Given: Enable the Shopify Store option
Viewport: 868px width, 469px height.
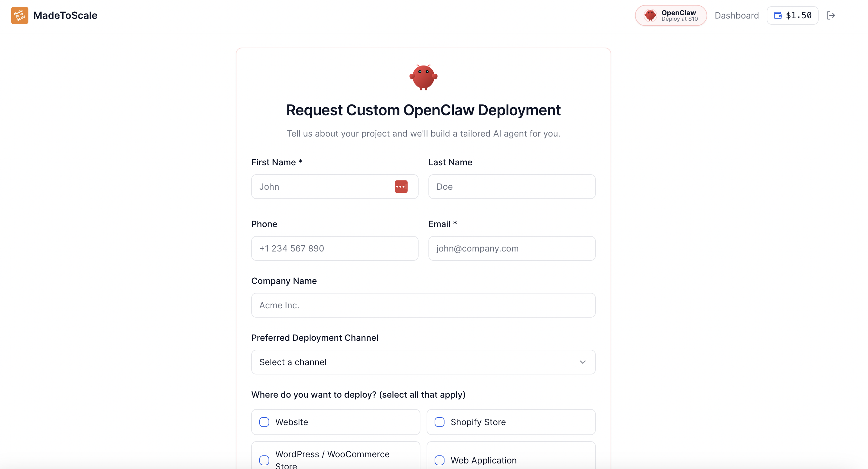Looking at the screenshot, I should (439, 422).
